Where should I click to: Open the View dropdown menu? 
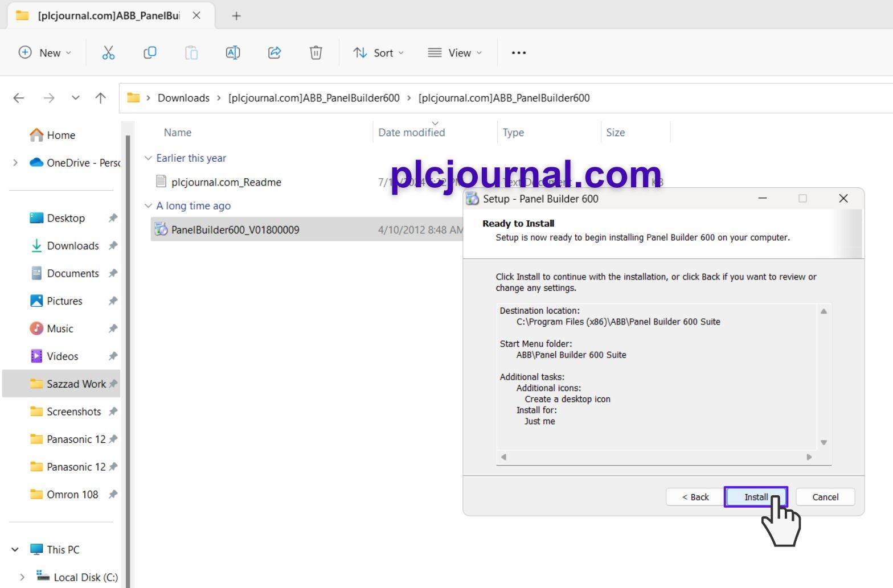454,53
